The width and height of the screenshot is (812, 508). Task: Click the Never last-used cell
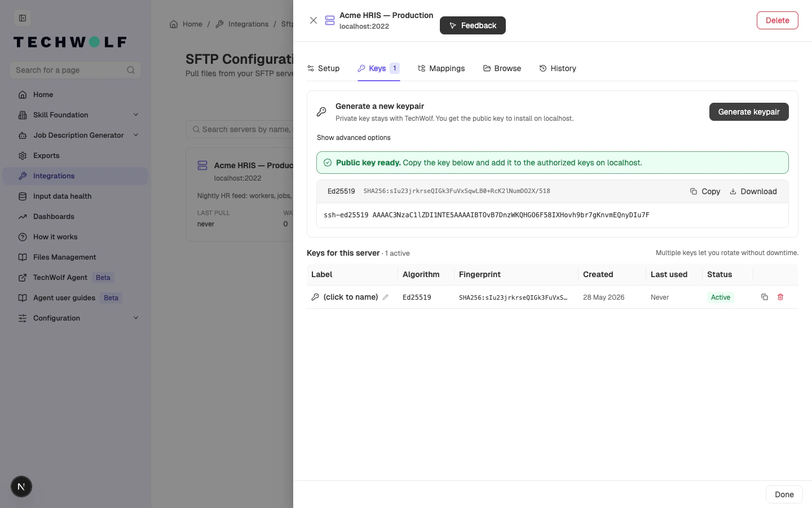click(660, 297)
